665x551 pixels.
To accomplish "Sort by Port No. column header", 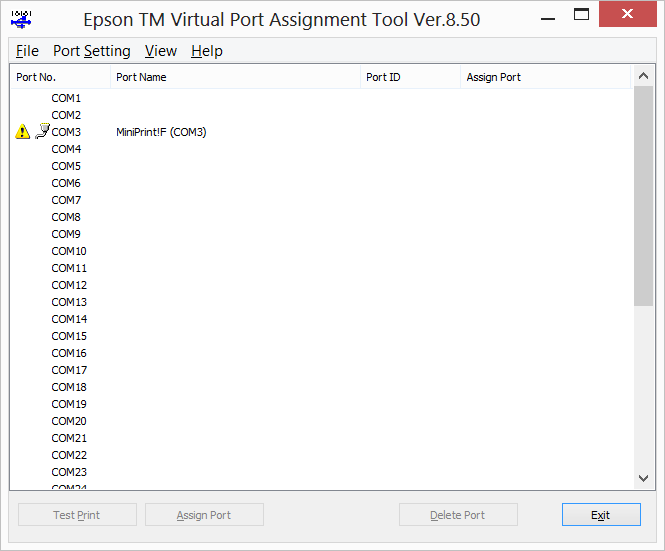I will coord(60,77).
